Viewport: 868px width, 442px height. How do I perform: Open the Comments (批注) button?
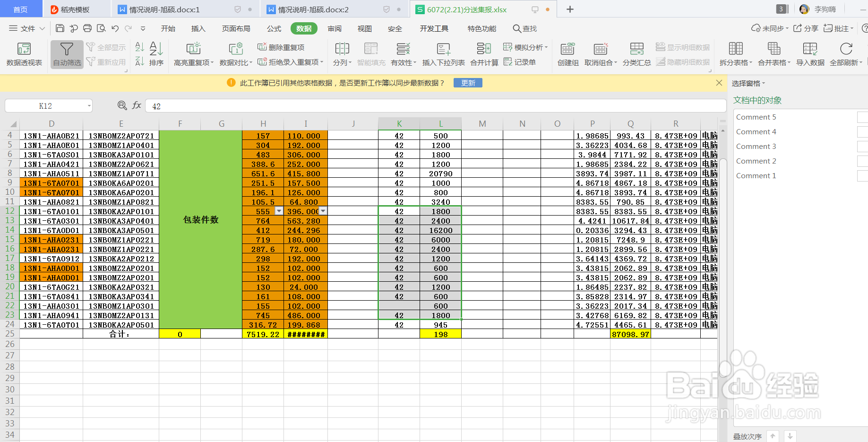(x=838, y=28)
